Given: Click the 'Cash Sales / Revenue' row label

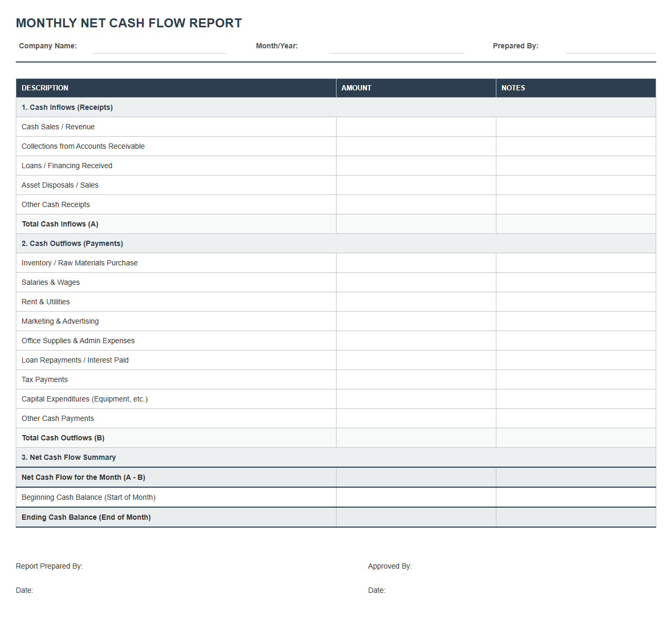Looking at the screenshot, I should pos(58,127).
